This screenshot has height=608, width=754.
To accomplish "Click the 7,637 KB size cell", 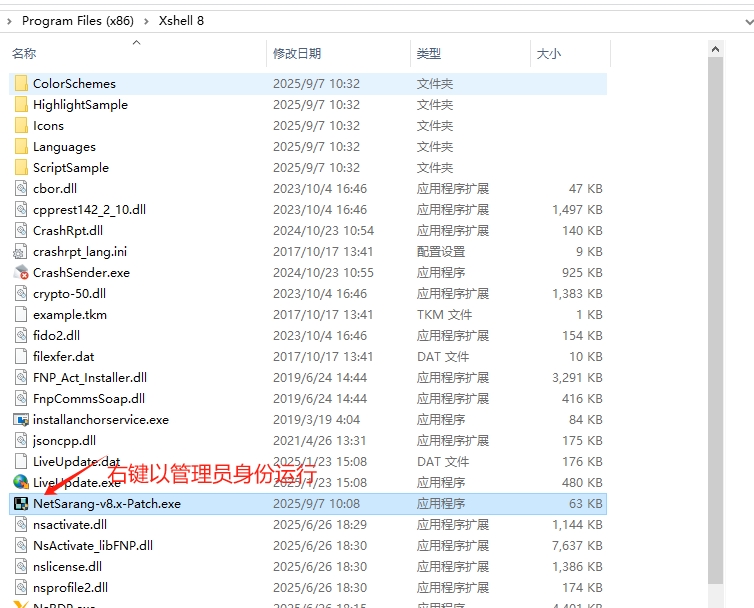I will [x=577, y=545].
